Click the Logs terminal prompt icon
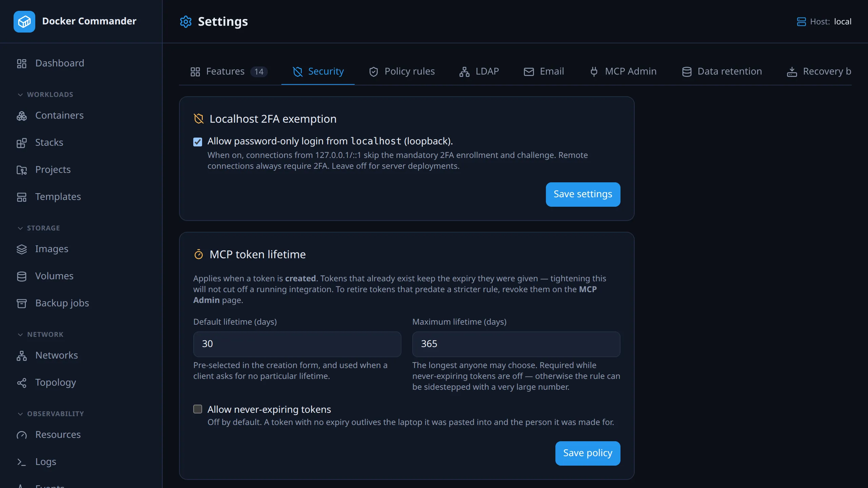This screenshot has width=868, height=488. [x=22, y=462]
